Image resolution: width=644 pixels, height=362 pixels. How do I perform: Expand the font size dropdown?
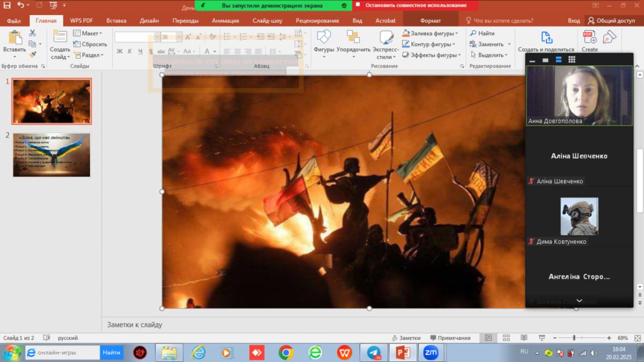coord(179,37)
